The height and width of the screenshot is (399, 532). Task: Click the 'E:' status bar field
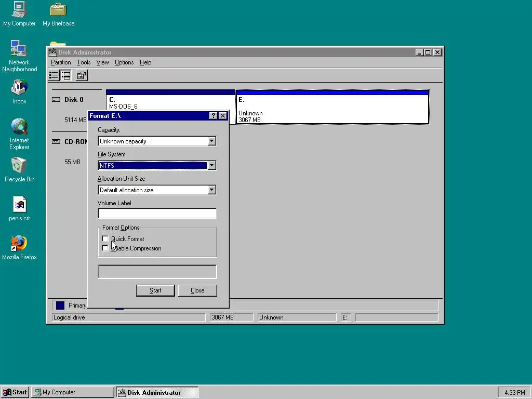coord(345,317)
